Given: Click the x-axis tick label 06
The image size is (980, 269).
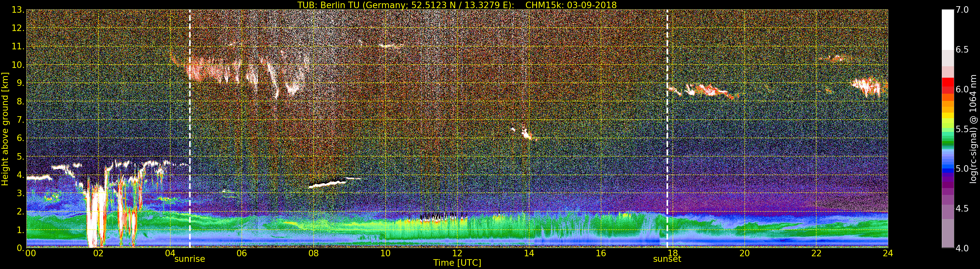Looking at the screenshot, I should [242, 253].
